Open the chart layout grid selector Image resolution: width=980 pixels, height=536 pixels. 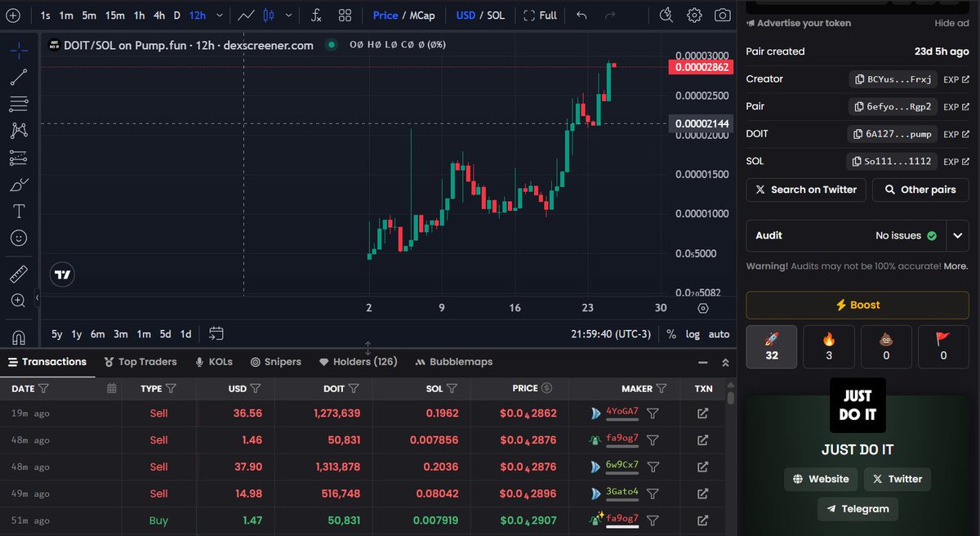[345, 16]
